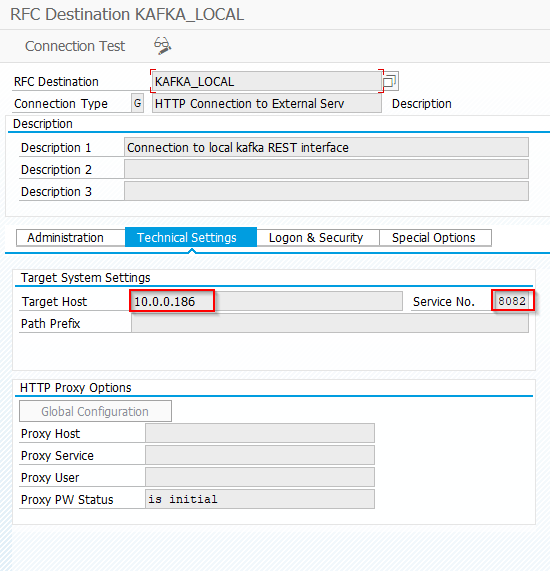Image resolution: width=550 pixels, height=571 pixels.
Task: Click the 'Path Prefix' label
Action: point(51,324)
